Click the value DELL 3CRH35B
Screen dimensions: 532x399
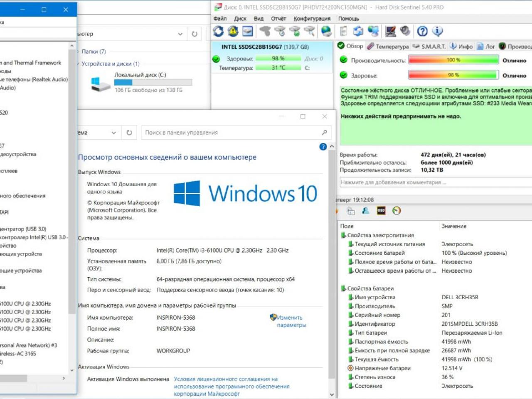point(460,297)
